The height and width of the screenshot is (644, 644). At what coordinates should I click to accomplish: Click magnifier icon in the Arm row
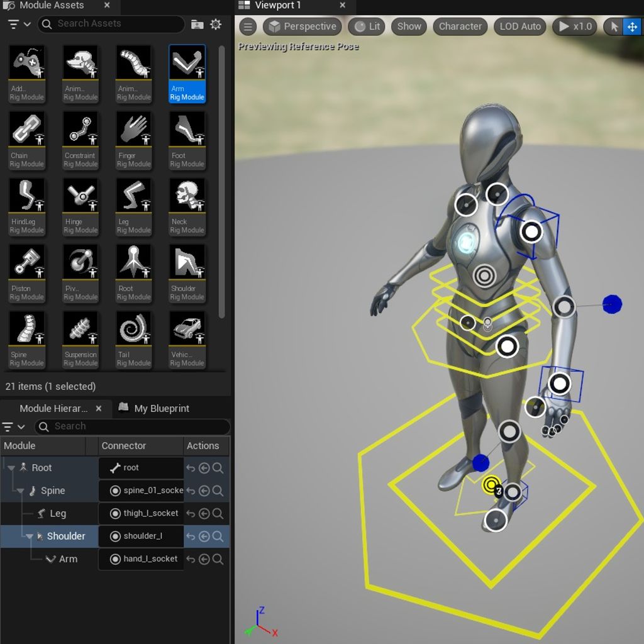pyautogui.click(x=218, y=559)
